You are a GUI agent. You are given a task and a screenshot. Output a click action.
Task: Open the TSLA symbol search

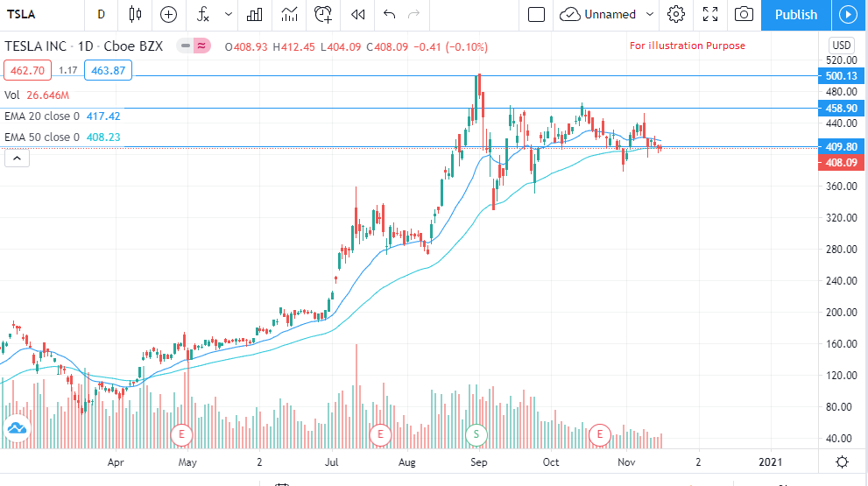coord(21,14)
